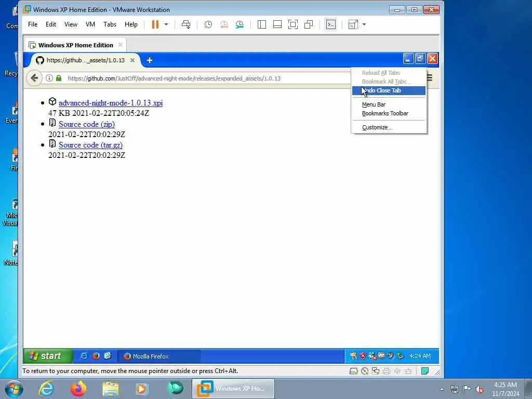Open Firefox hamburger menu
The width and height of the screenshot is (532, 399).
430,78
